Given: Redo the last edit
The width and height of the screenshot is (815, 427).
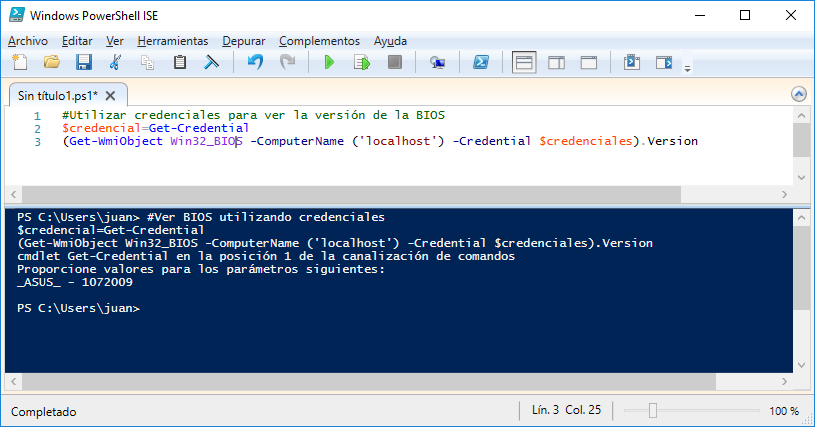Looking at the screenshot, I should click(x=287, y=62).
